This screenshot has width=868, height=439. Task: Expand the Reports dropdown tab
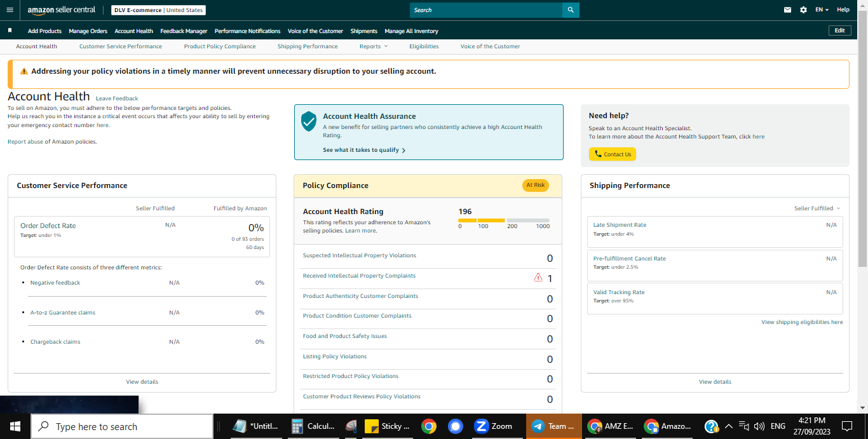click(x=374, y=46)
